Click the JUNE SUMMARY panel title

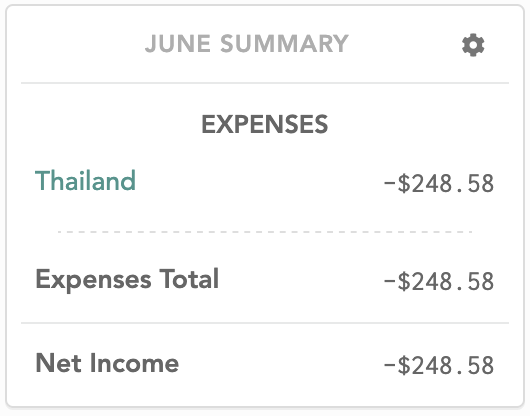247,44
